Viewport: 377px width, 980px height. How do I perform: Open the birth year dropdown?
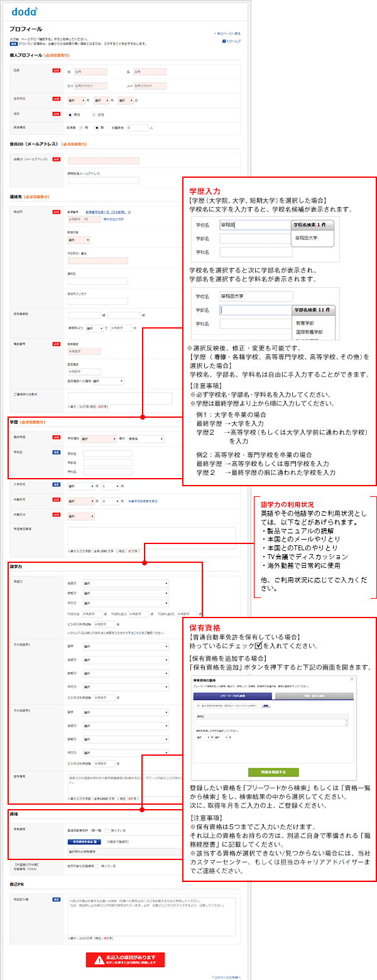[77, 99]
